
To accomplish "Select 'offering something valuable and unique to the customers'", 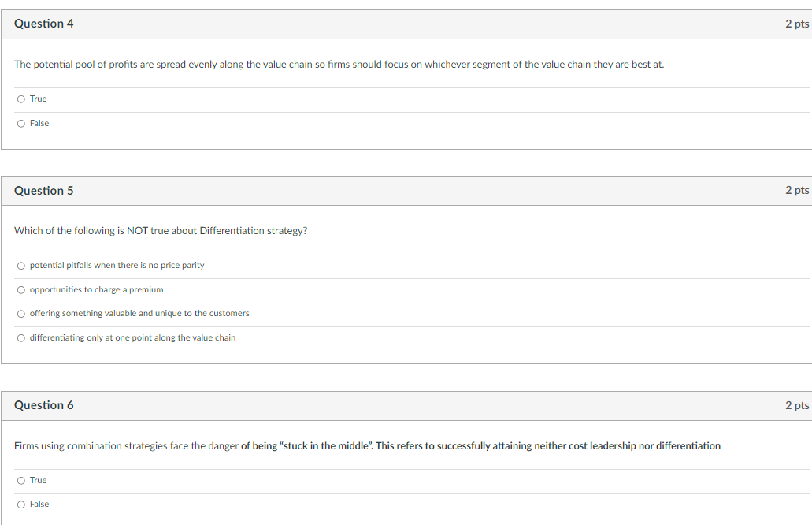I will 20,313.
